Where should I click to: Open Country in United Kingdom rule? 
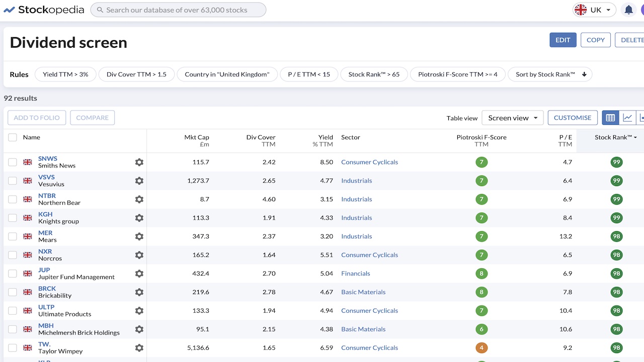tap(227, 74)
